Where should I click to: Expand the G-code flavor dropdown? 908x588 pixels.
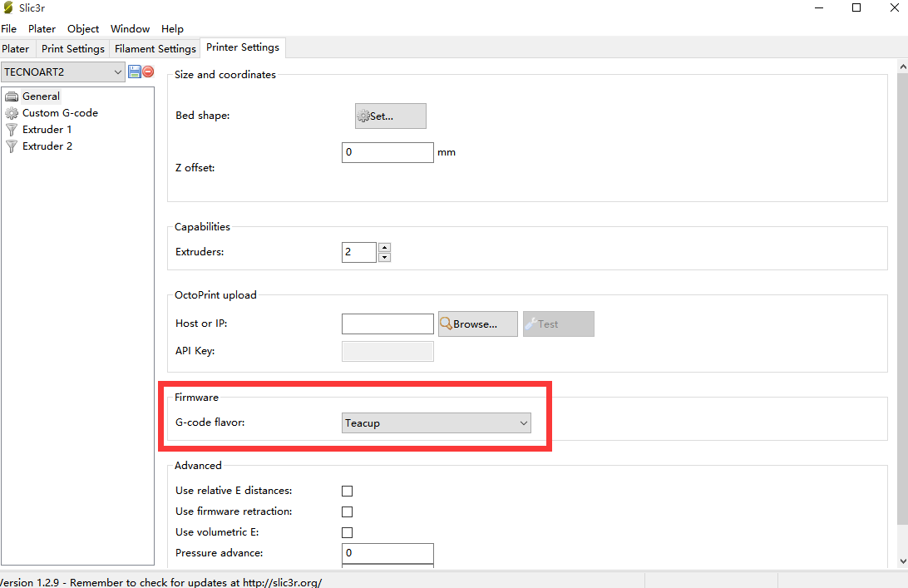click(x=437, y=423)
